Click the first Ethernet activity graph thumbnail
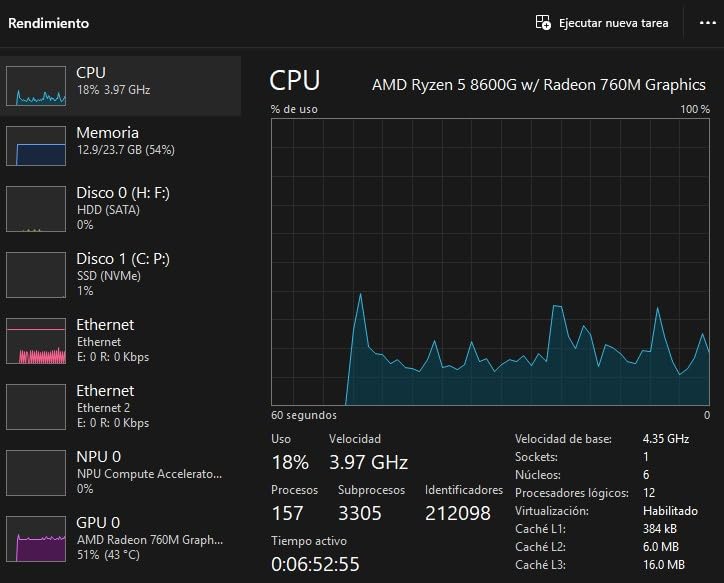Image resolution: width=724 pixels, height=583 pixels. tap(36, 341)
